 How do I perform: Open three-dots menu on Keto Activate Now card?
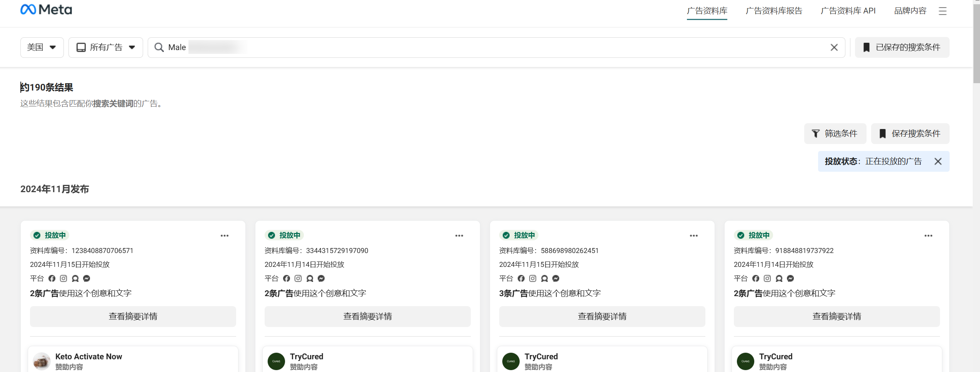pos(225,236)
